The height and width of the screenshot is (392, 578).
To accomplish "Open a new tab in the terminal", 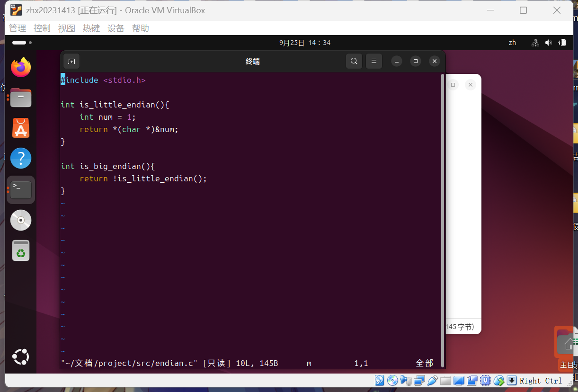I will (71, 61).
